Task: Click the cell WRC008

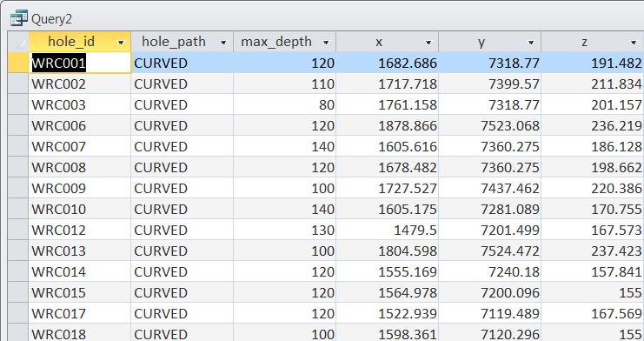Action: [80, 167]
